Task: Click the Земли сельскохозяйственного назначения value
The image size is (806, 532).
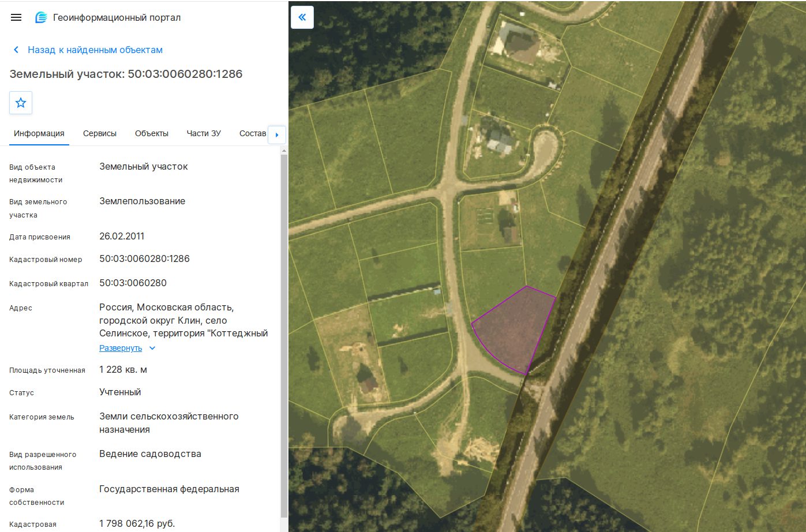Action: pos(168,423)
